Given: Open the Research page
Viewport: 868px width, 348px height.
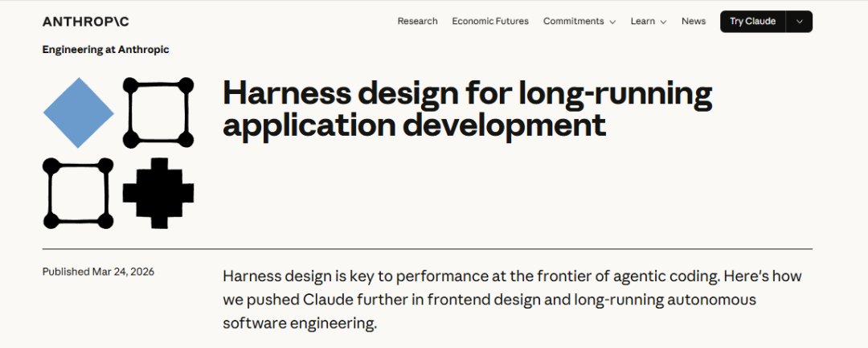Looking at the screenshot, I should click(417, 21).
